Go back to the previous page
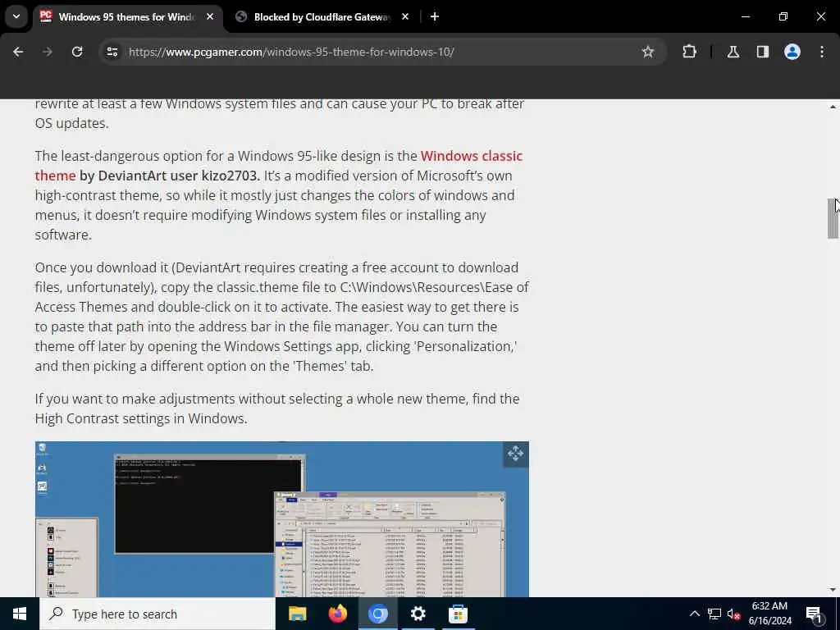 pos(18,52)
